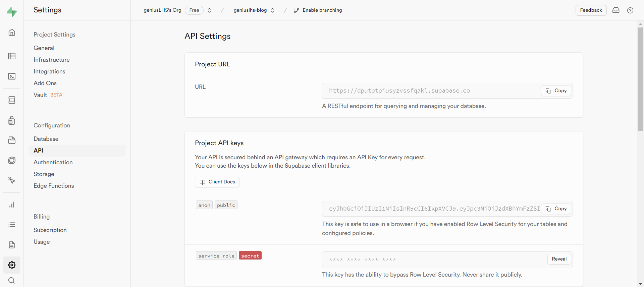644x287 pixels.
Task: Select Authentication under Configuration
Action: pyautogui.click(x=53, y=162)
